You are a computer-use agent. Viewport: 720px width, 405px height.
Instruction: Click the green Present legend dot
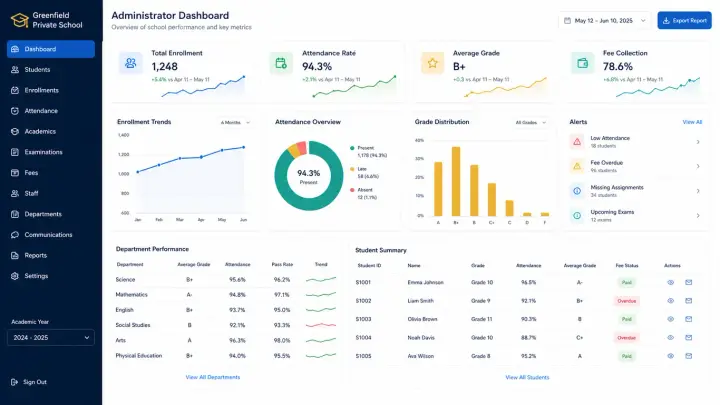352,148
